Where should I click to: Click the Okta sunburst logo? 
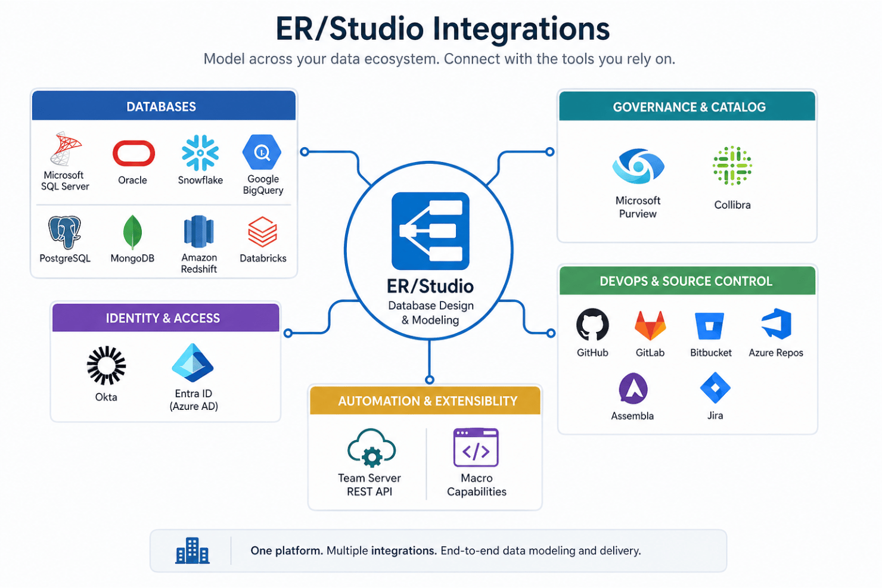point(106,365)
